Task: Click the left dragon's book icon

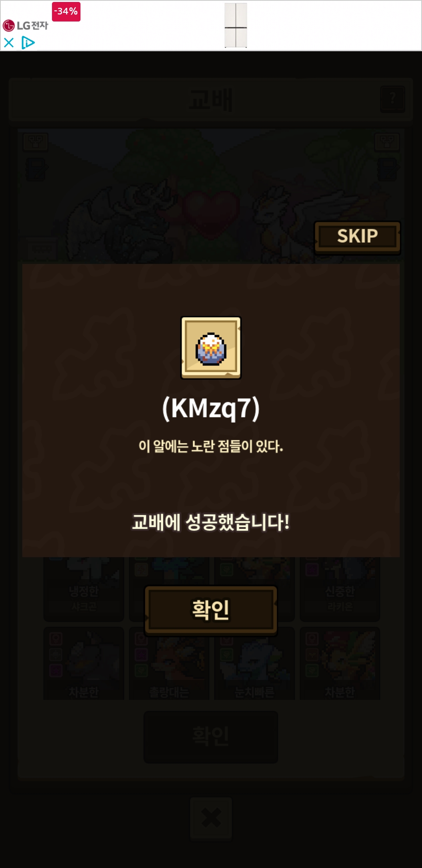Action: [x=36, y=169]
